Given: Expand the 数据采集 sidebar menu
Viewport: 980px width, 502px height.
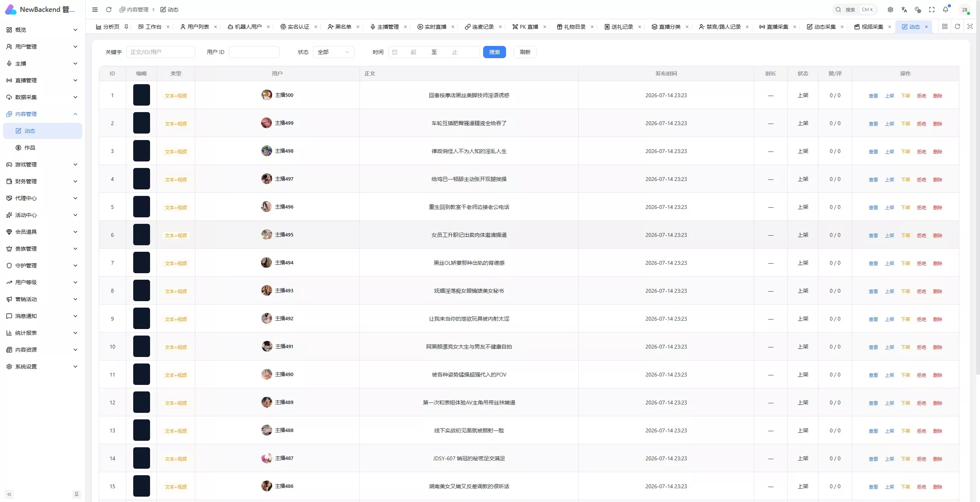Looking at the screenshot, I should tap(42, 97).
